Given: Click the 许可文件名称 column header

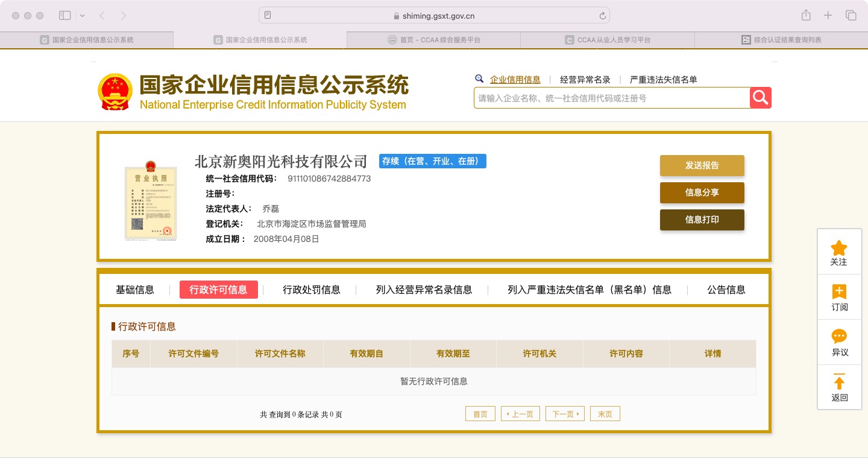Looking at the screenshot, I should pyautogui.click(x=280, y=354).
